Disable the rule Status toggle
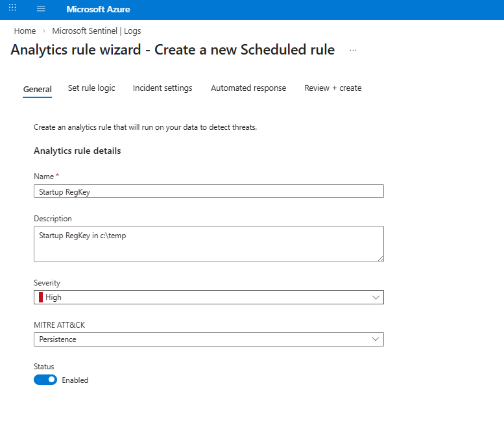 pos(45,380)
